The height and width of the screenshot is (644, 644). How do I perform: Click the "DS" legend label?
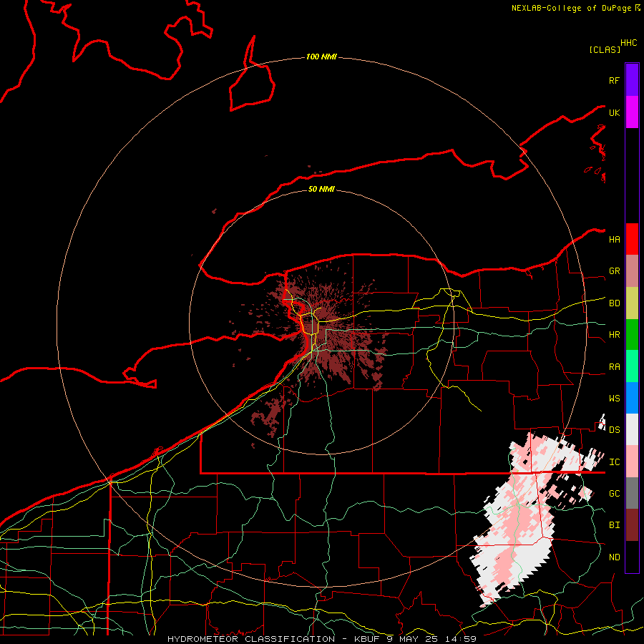click(614, 430)
